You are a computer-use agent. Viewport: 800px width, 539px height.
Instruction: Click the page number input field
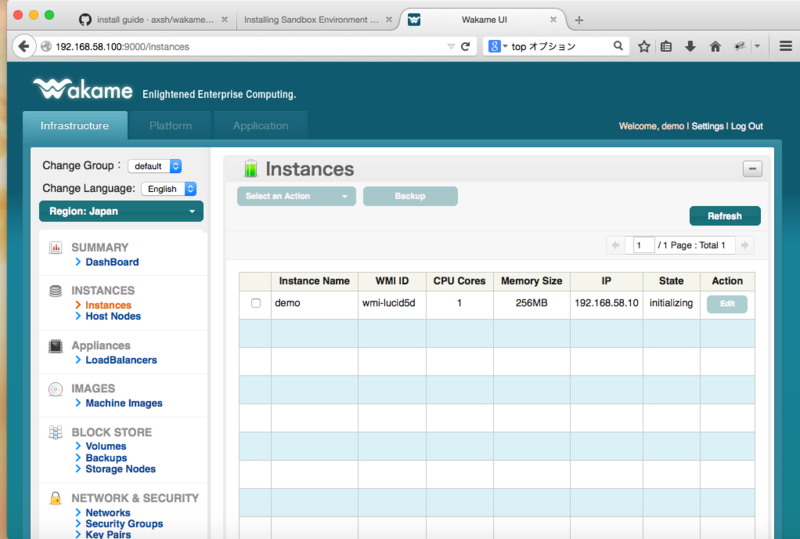pos(643,245)
